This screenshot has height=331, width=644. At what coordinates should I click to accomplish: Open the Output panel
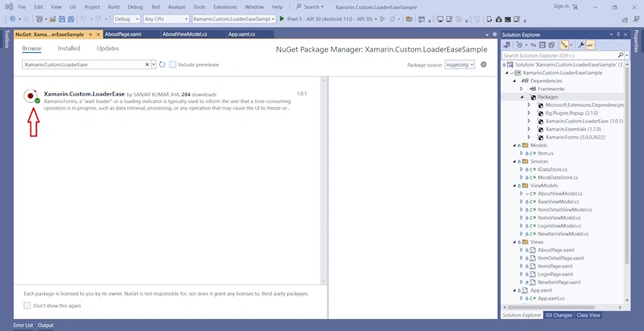click(45, 325)
